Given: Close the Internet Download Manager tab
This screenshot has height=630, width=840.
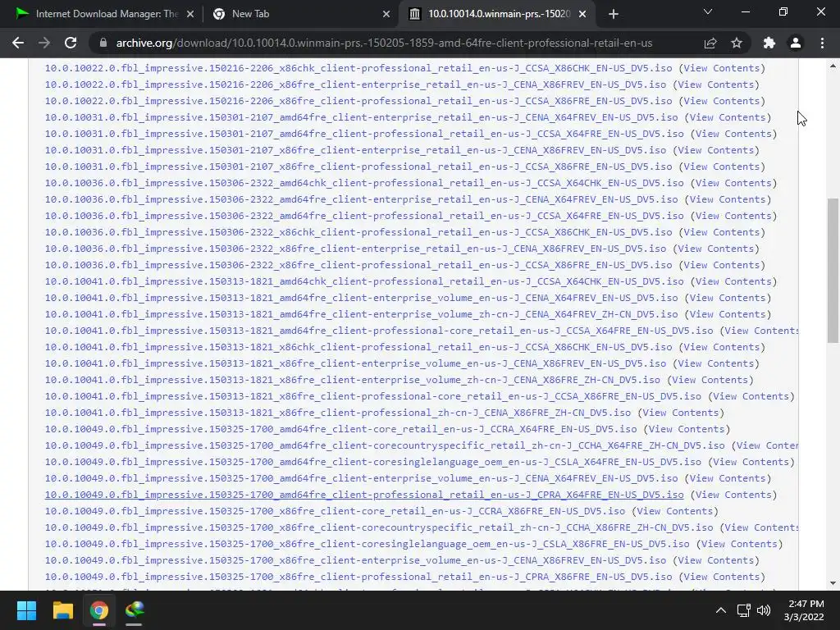Looking at the screenshot, I should 190,14.
